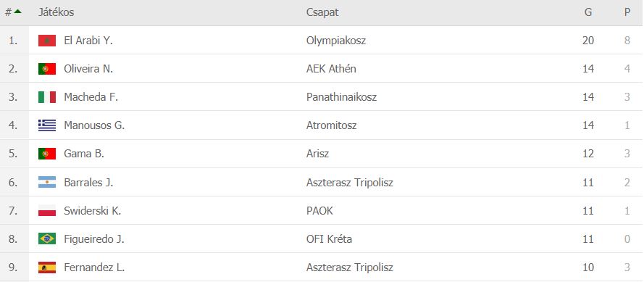This screenshot has height=282, width=644.
Task: Click the Brazil flag beside Figueiredo J.
Action: coord(47,239)
